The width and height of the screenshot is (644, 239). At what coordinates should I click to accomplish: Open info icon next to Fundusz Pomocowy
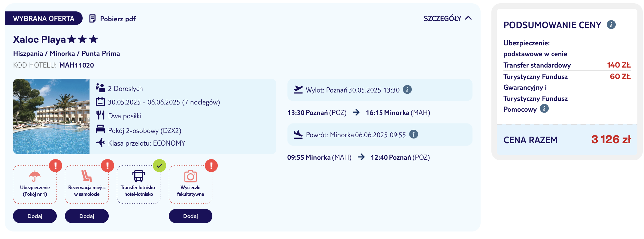544,108
